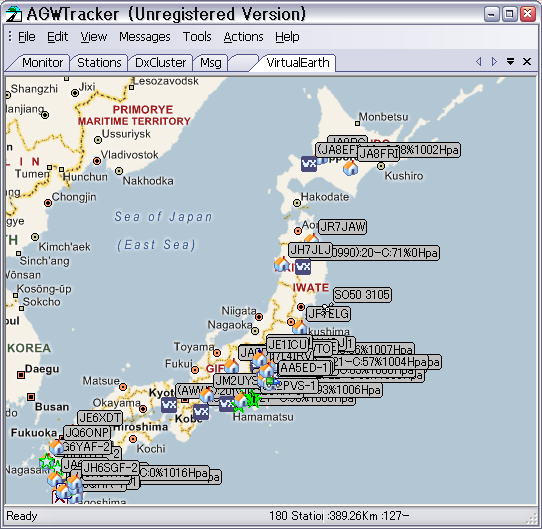Click the 389.26Km status bar value
This screenshot has width=542, height=529.
(352, 516)
